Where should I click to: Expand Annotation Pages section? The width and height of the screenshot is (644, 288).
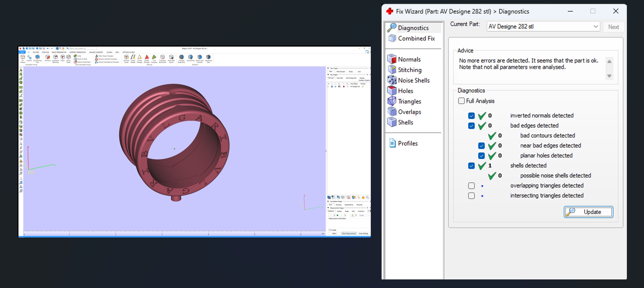click(x=328, y=201)
